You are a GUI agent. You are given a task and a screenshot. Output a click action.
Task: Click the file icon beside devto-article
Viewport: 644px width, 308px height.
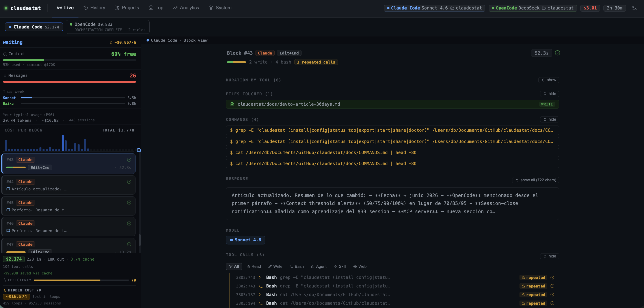coord(232,104)
